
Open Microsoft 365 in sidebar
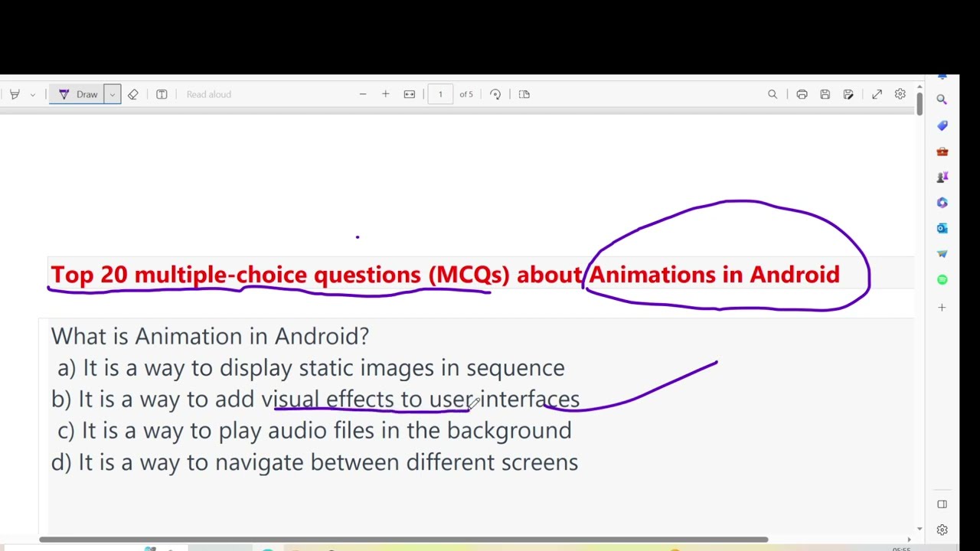942,203
